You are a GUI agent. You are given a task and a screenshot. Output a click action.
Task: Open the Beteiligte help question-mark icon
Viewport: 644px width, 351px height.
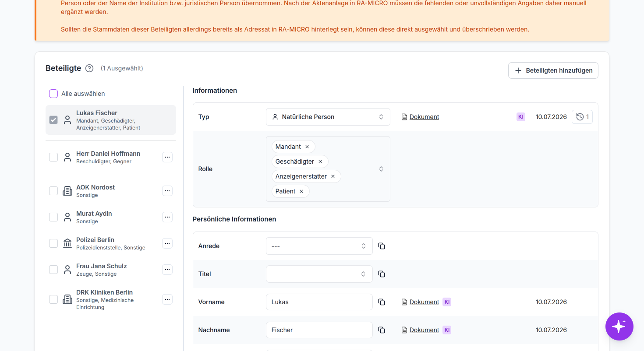(89, 68)
